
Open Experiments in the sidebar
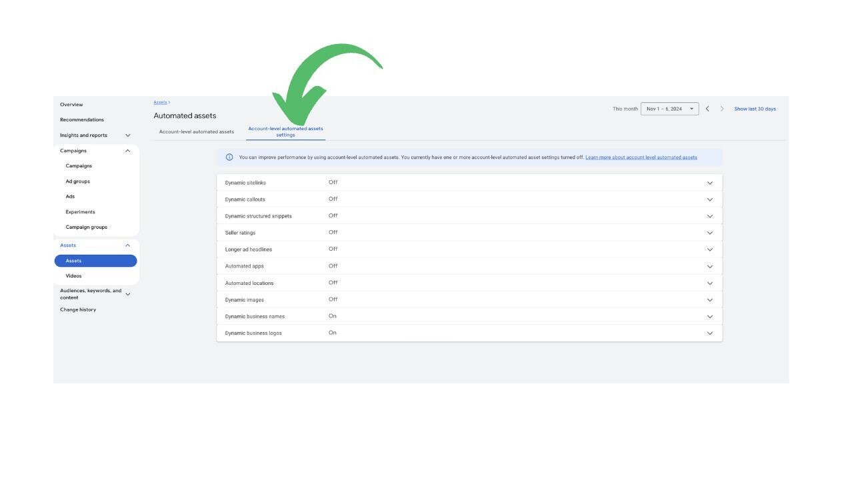pos(80,212)
